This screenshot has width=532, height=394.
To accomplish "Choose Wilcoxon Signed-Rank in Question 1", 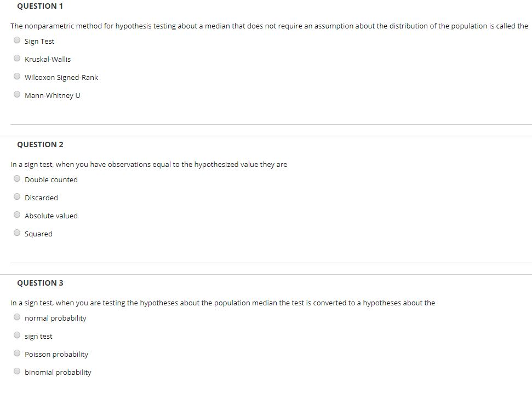I will pos(17,76).
